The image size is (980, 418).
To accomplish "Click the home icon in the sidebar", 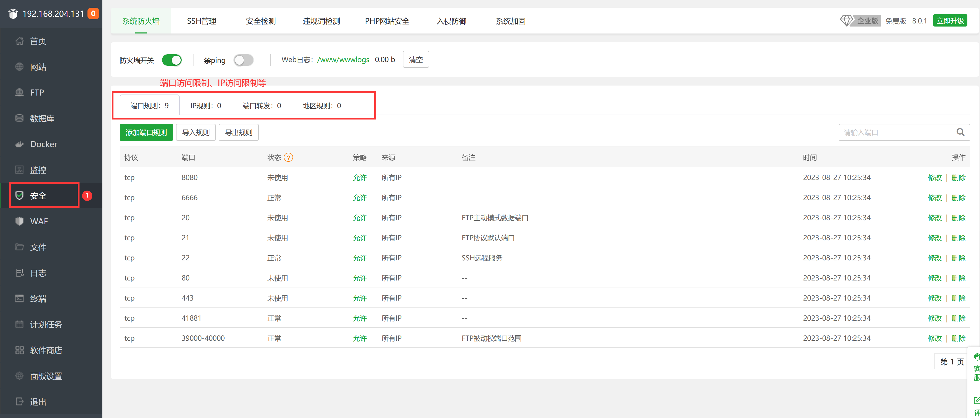I will [x=19, y=41].
